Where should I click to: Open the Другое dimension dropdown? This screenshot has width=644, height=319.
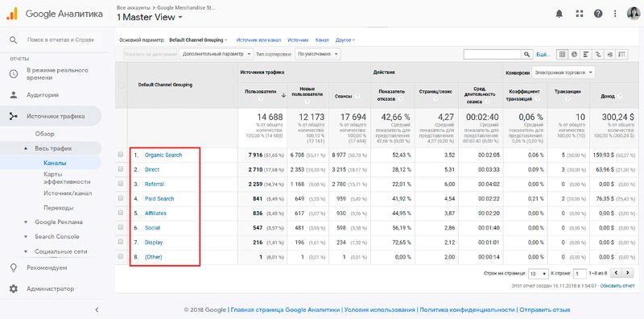click(x=345, y=40)
